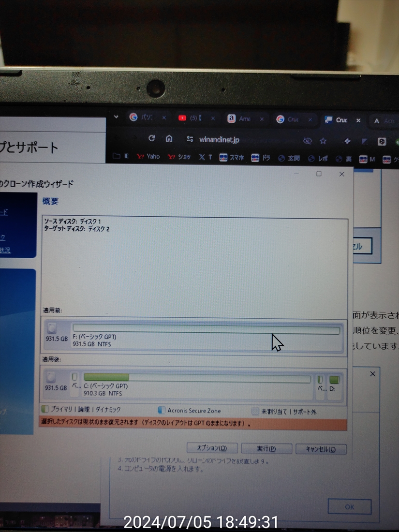The height and width of the screenshot is (532, 399).
Task: Expand the tab search chevron
Action: point(116,117)
